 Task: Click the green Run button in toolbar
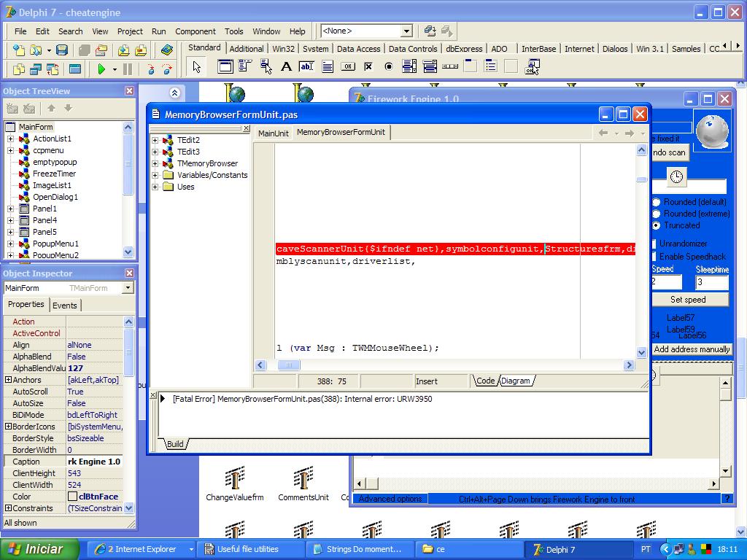click(x=101, y=69)
